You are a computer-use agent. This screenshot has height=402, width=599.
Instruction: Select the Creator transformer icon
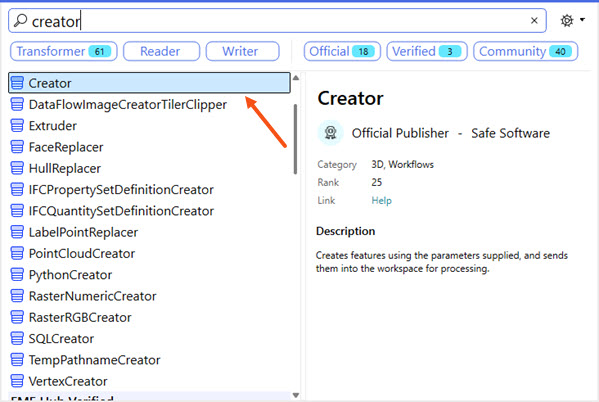click(17, 83)
